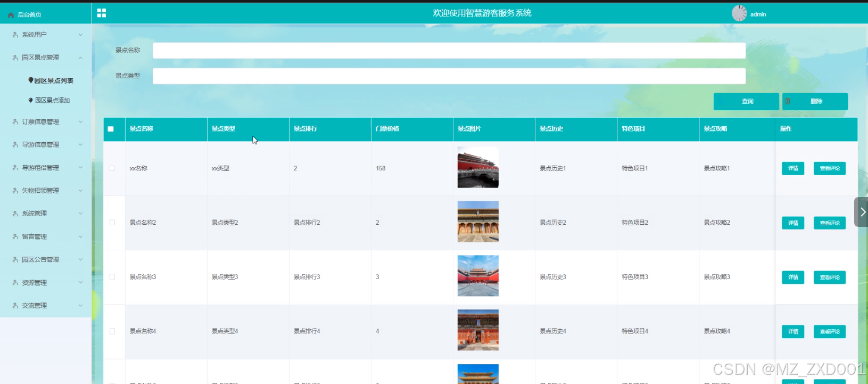Click the 景点名称 search input field

coord(449,51)
